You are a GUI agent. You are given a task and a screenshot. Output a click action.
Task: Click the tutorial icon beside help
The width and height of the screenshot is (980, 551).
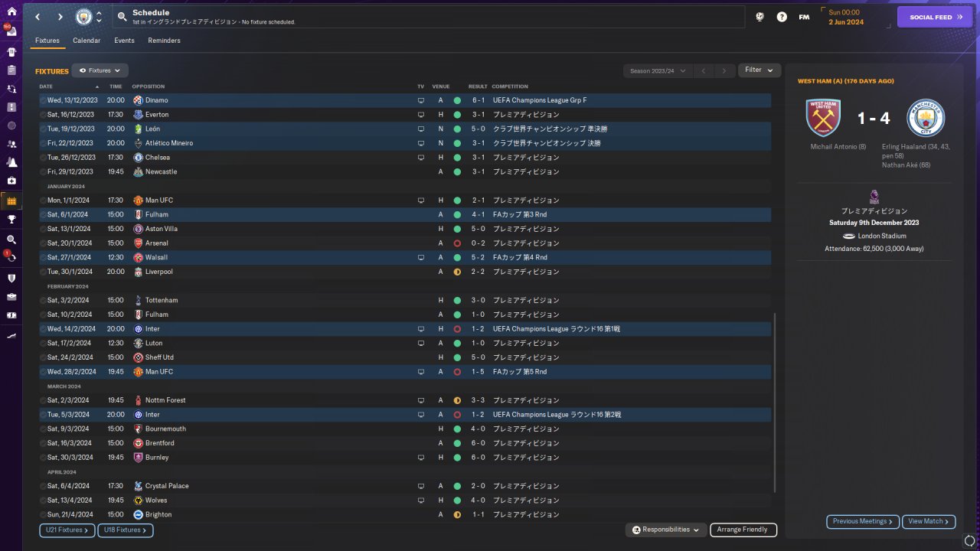click(x=759, y=17)
